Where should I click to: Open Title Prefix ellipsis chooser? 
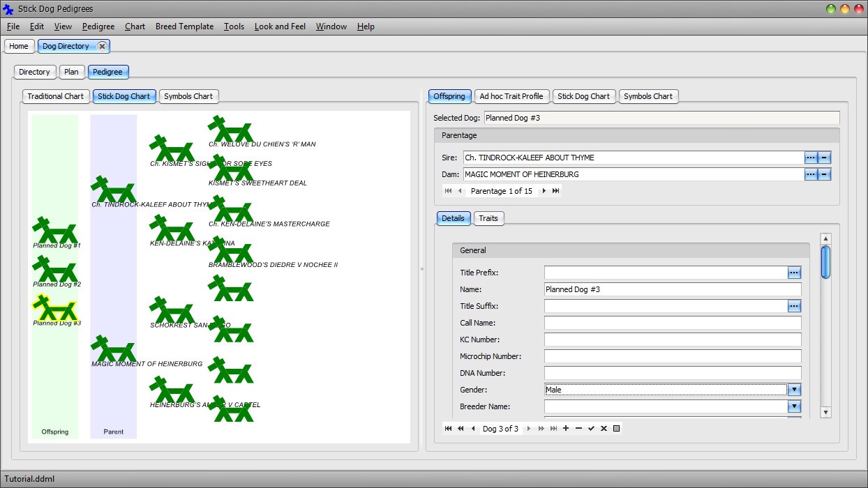tap(794, 273)
